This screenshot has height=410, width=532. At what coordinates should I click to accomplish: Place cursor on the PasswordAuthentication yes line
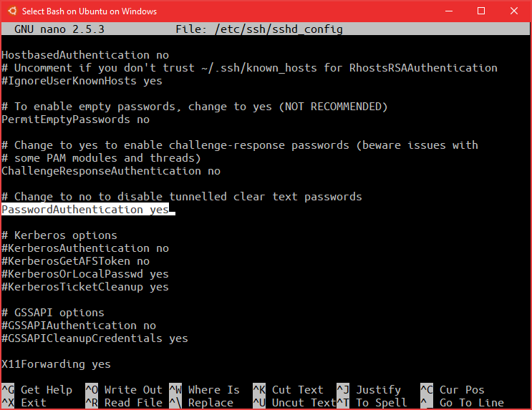click(85, 210)
